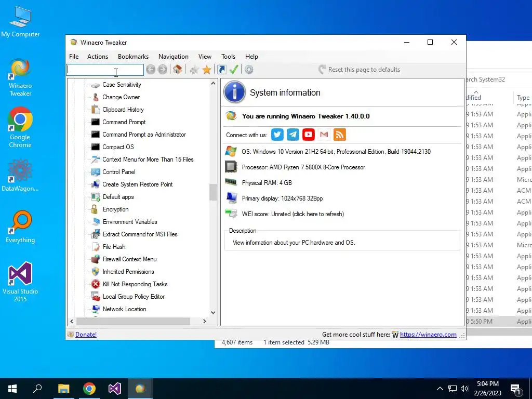Image resolution: width=532 pixels, height=399 pixels.
Task: Open Google Chrome from the taskbar
Action: coord(89,389)
